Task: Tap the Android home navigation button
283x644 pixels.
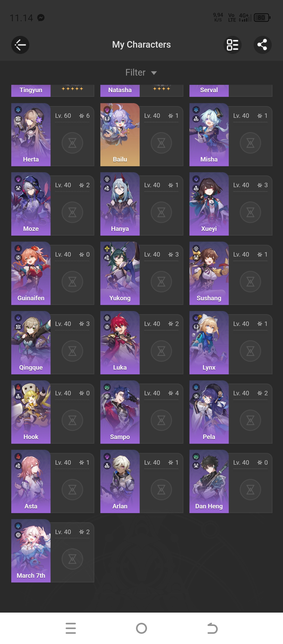Action: coord(141,628)
